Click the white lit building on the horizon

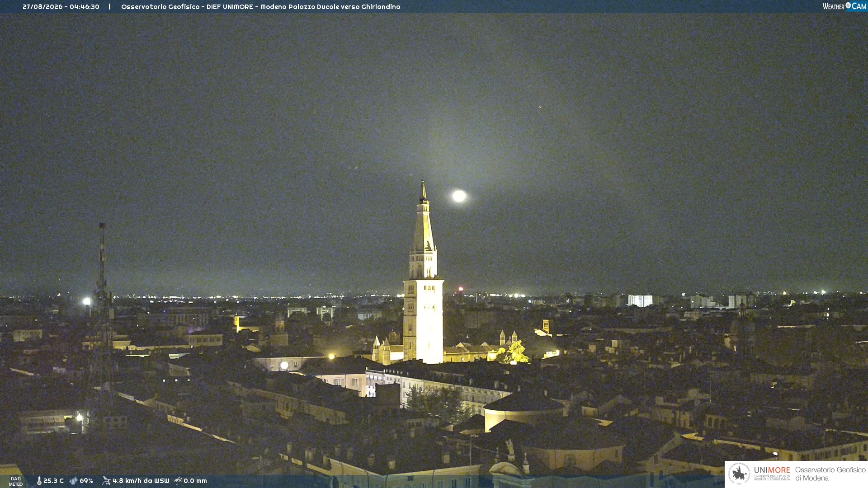[640, 301]
